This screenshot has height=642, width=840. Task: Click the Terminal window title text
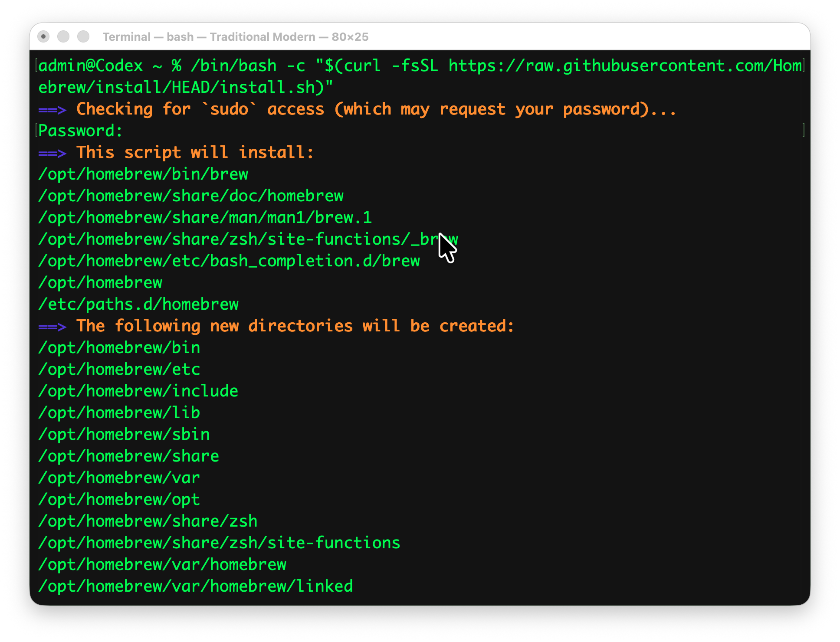pyautogui.click(x=235, y=37)
